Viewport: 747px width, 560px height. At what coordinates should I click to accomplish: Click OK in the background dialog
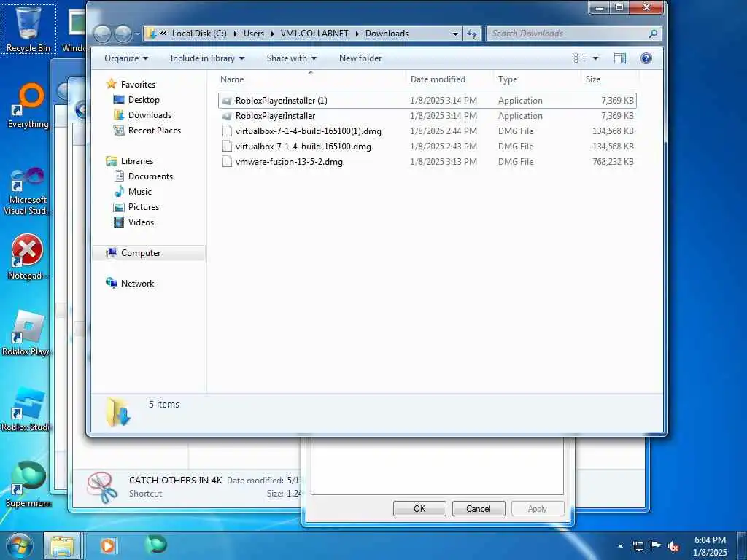coord(419,508)
